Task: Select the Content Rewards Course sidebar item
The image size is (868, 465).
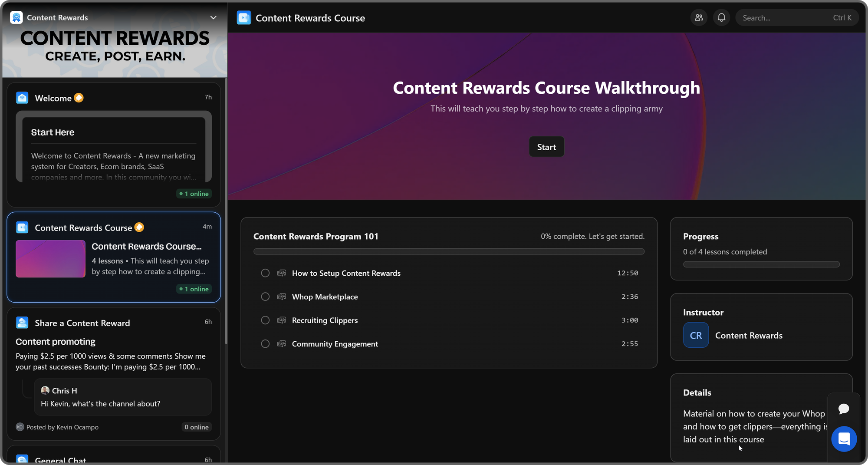Action: [x=114, y=257]
